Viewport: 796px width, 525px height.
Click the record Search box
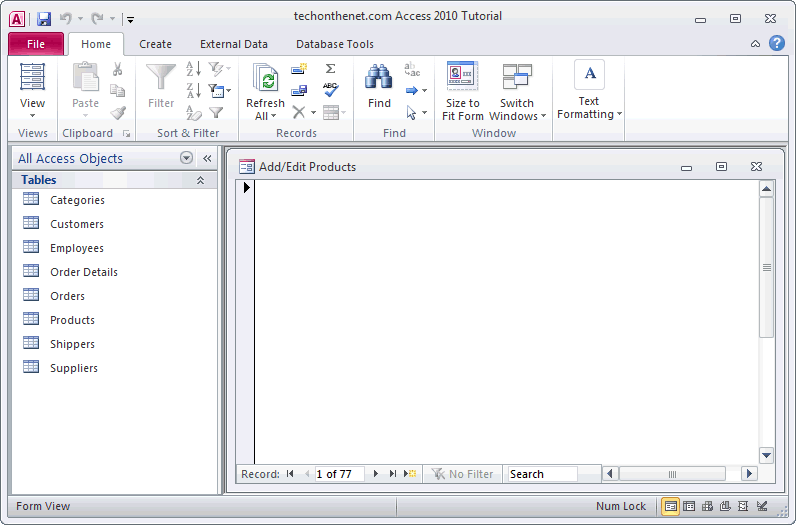coord(542,474)
